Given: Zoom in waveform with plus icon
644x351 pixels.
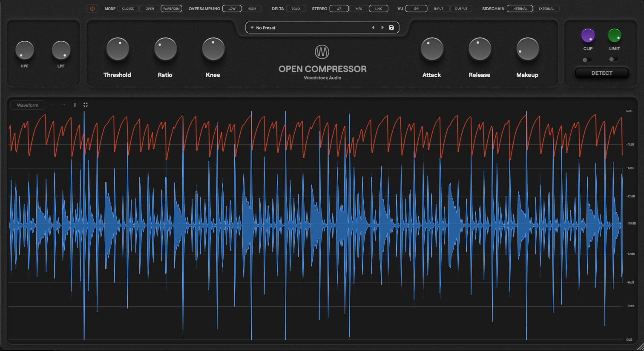Looking at the screenshot, I should point(64,105).
